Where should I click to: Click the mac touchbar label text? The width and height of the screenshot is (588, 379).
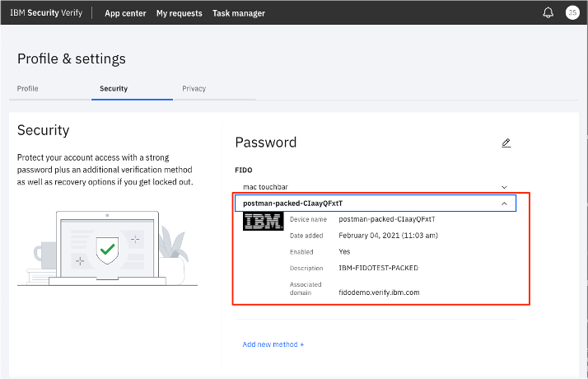pos(265,187)
